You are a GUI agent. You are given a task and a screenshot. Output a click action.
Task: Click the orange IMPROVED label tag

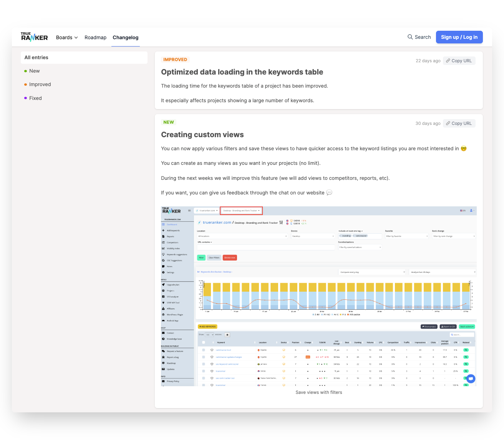(x=175, y=60)
